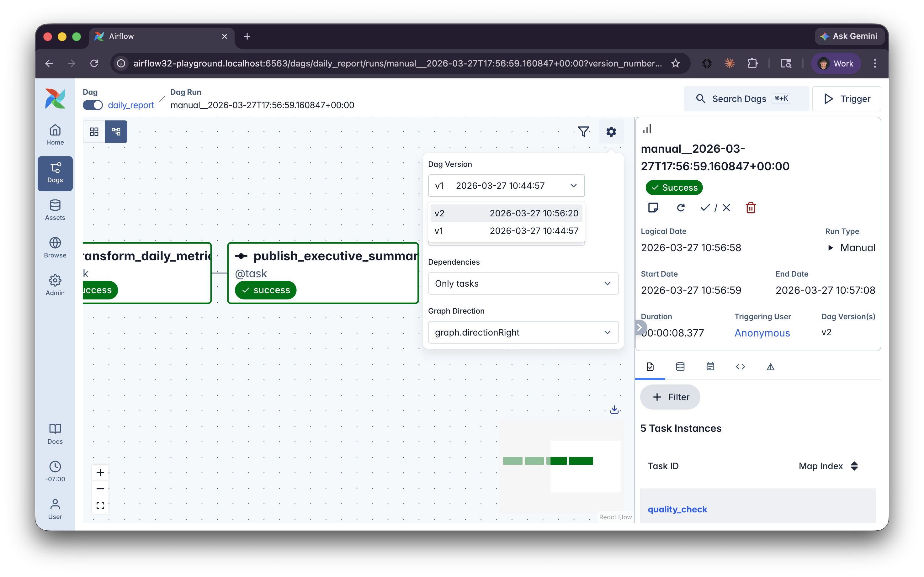
Task: Open the -07:00 timezone selector
Action: coord(55,472)
